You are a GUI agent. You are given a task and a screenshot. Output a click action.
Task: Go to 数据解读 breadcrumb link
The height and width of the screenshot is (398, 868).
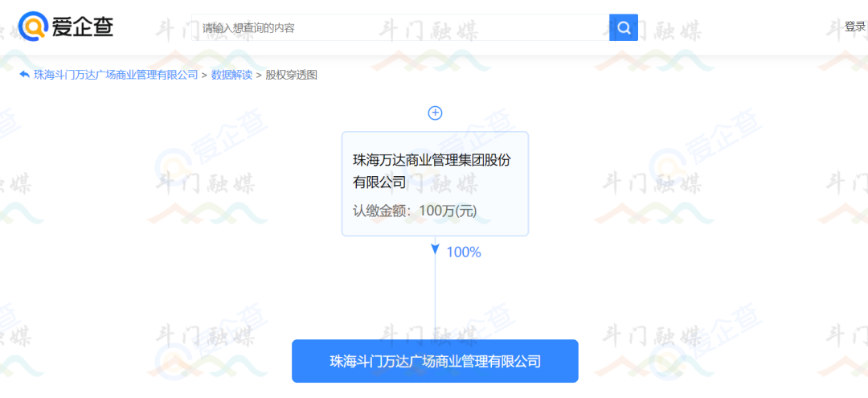click(231, 75)
